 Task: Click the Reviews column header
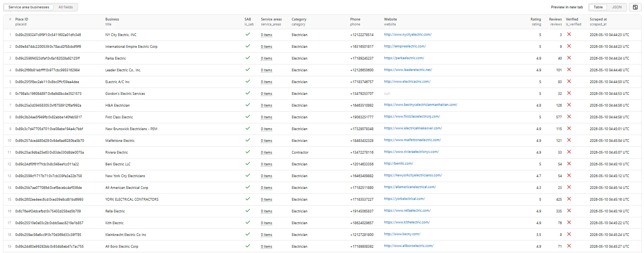[555, 22]
